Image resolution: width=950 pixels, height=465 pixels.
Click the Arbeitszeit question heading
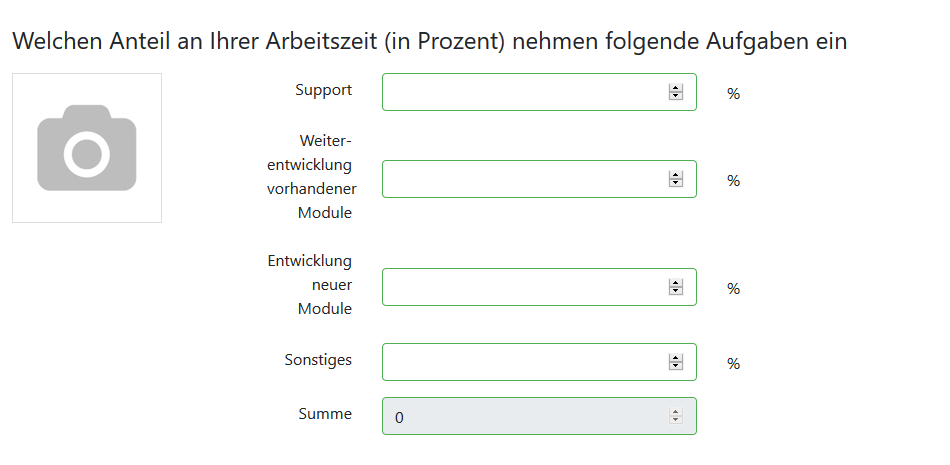point(430,41)
